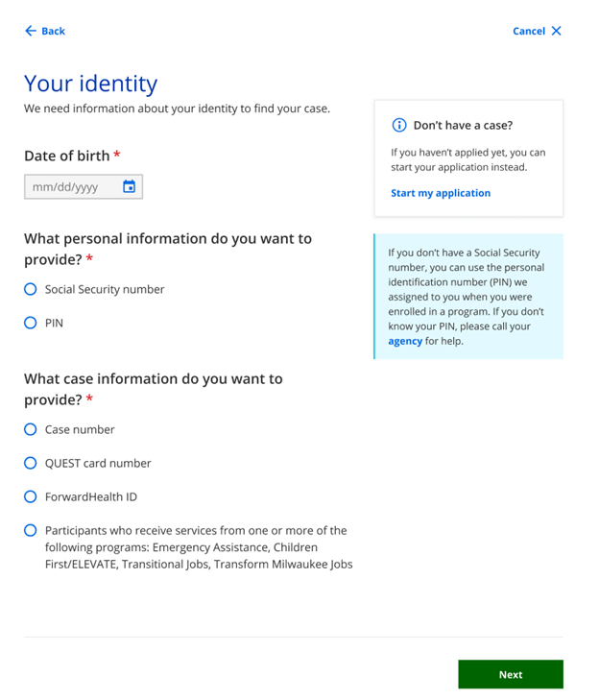Viewport: 599px width, 700px height.
Task: Choose the ForwardHealth ID radio button
Action: tap(31, 496)
